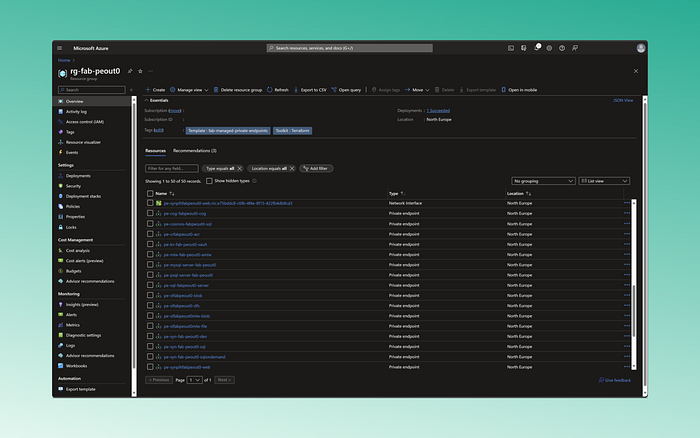Pin rg-fab-peout0 to dashboard

130,71
